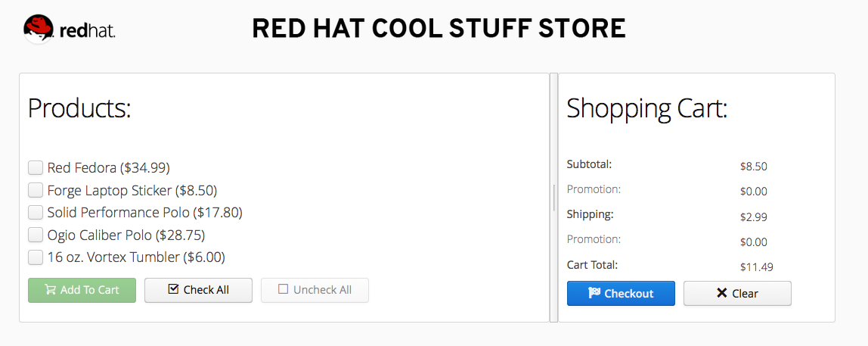
Task: Click the Uncheck All button
Action: 315,290
